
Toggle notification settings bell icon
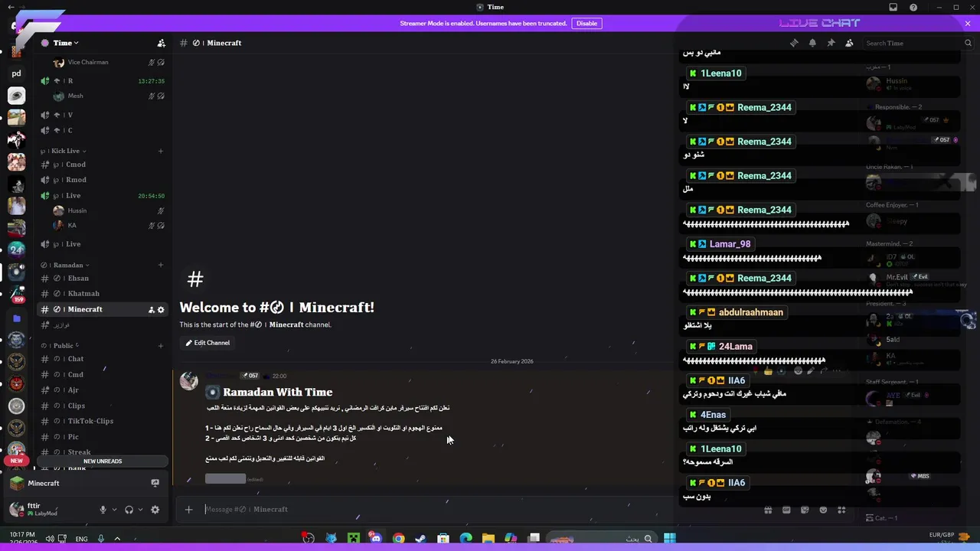(812, 43)
